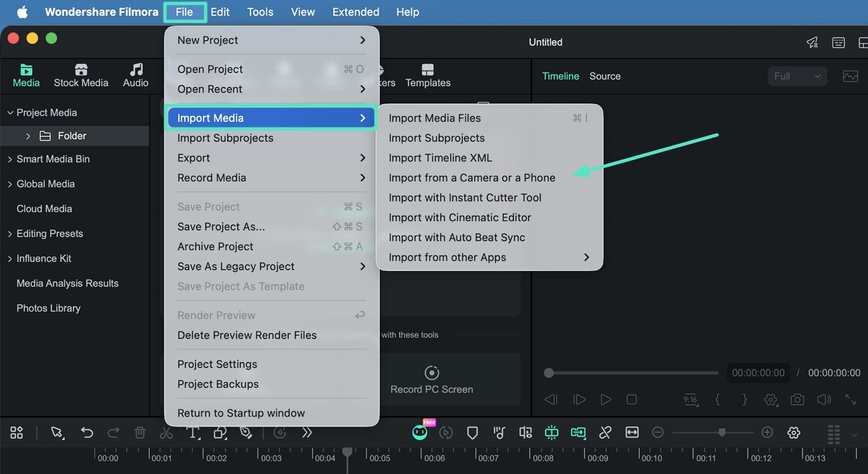This screenshot has height=474, width=868.
Task: Click the zoom out minus button
Action: (x=658, y=433)
